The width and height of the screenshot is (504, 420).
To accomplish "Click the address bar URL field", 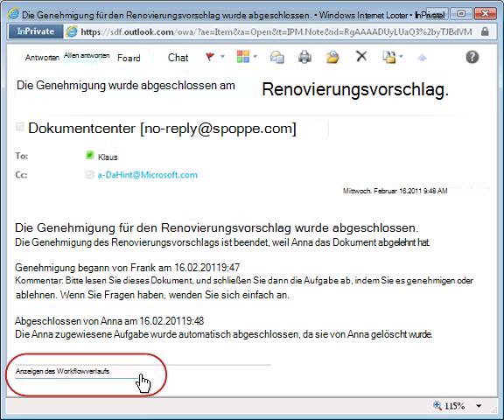I will tap(276, 31).
